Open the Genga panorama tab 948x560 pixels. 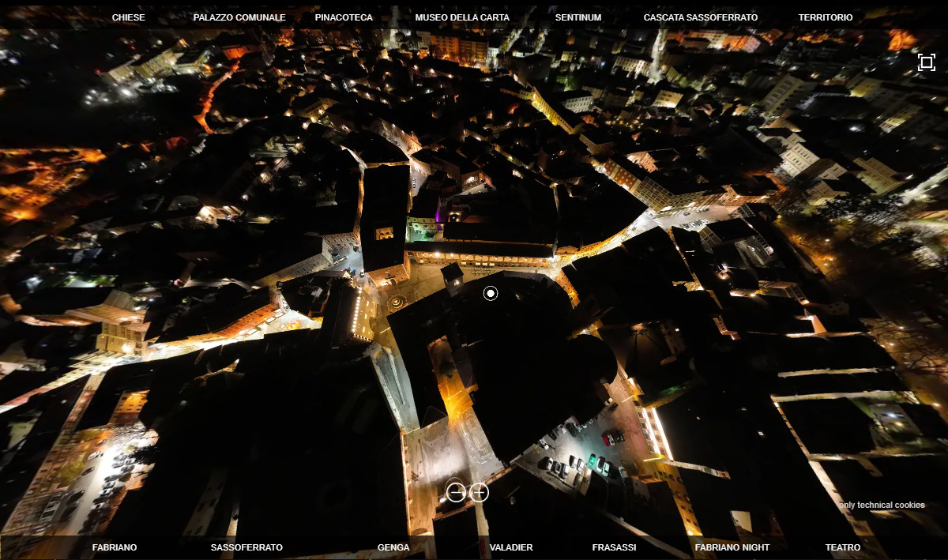pos(393,547)
